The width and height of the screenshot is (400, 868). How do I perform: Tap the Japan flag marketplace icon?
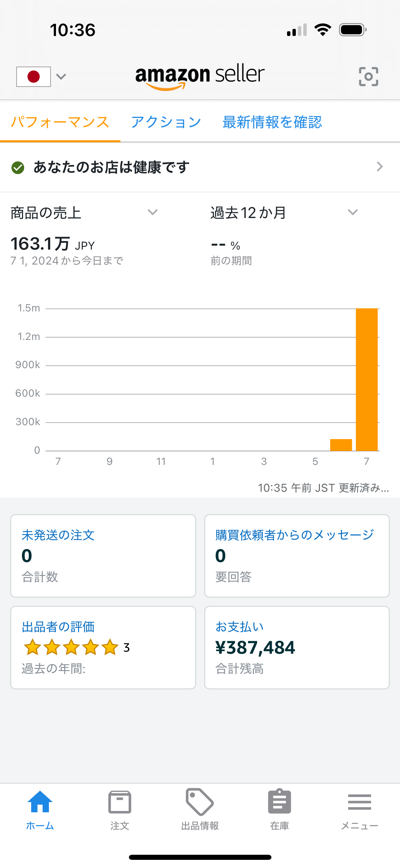click(x=34, y=77)
